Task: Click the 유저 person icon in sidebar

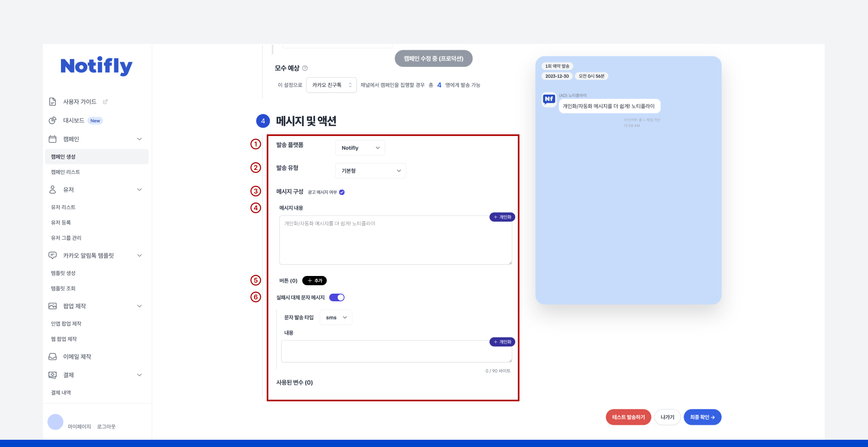Action: (52, 190)
